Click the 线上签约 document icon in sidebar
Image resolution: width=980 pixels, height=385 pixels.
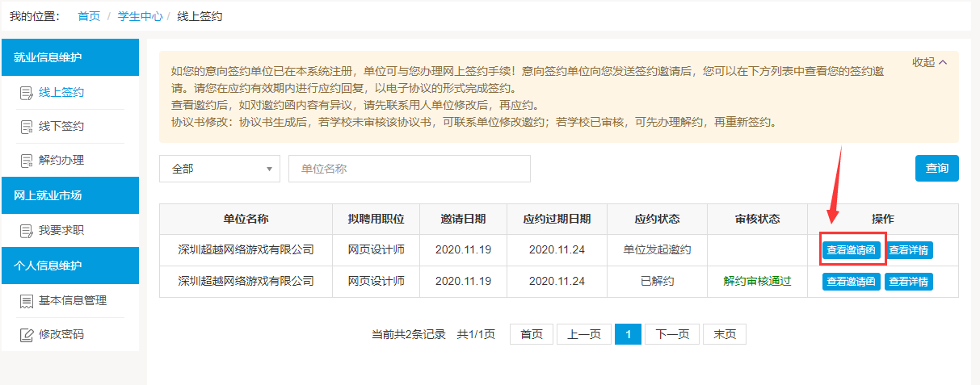tap(26, 93)
